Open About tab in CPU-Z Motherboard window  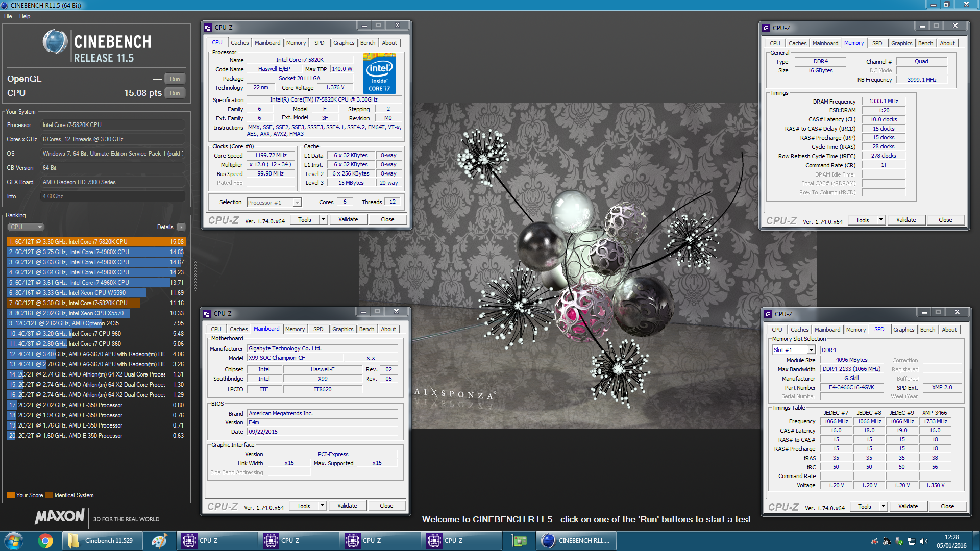388,329
